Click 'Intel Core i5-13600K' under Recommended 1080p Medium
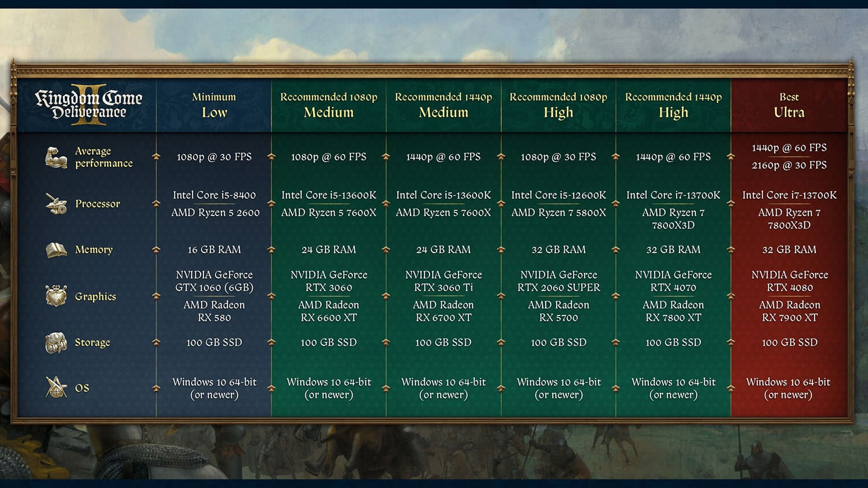 pos(329,195)
